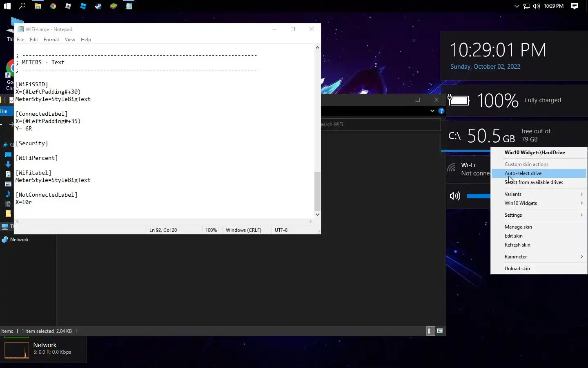Switch to Notepad taskbar icon
This screenshot has width=588, height=368.
pos(129,6)
